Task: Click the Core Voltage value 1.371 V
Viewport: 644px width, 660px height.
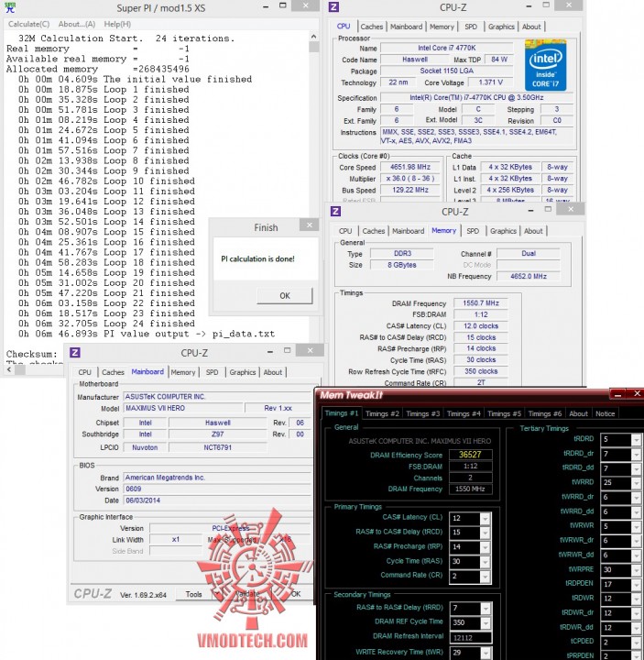Action: click(490, 82)
